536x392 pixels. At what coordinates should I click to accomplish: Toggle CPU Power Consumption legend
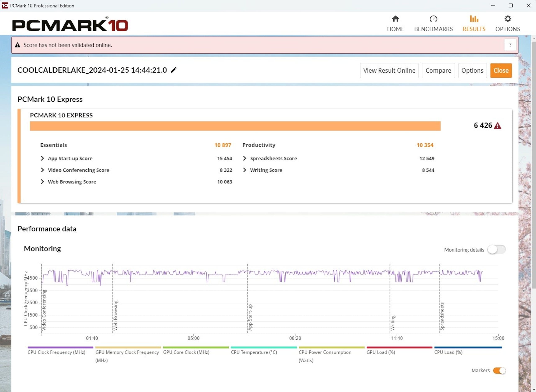click(331, 355)
